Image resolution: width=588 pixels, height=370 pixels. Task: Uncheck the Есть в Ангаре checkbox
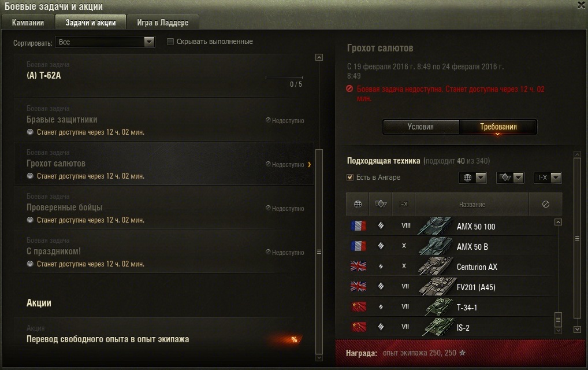tap(350, 177)
